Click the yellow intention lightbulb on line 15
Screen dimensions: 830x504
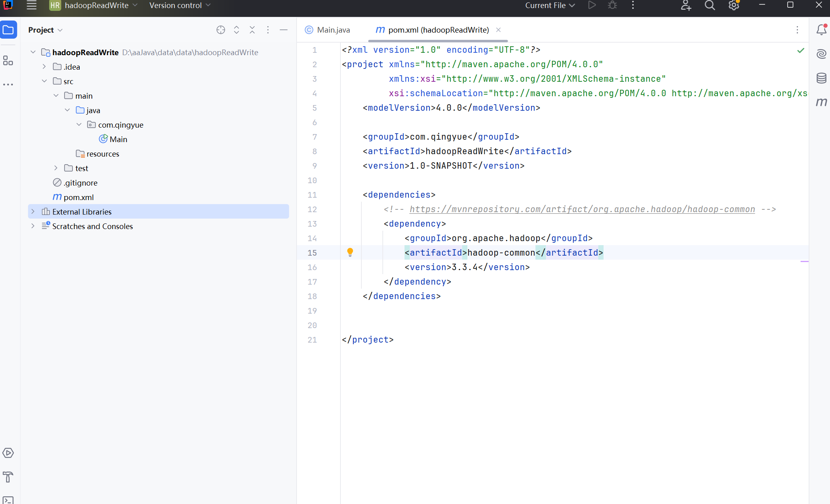[x=350, y=252]
